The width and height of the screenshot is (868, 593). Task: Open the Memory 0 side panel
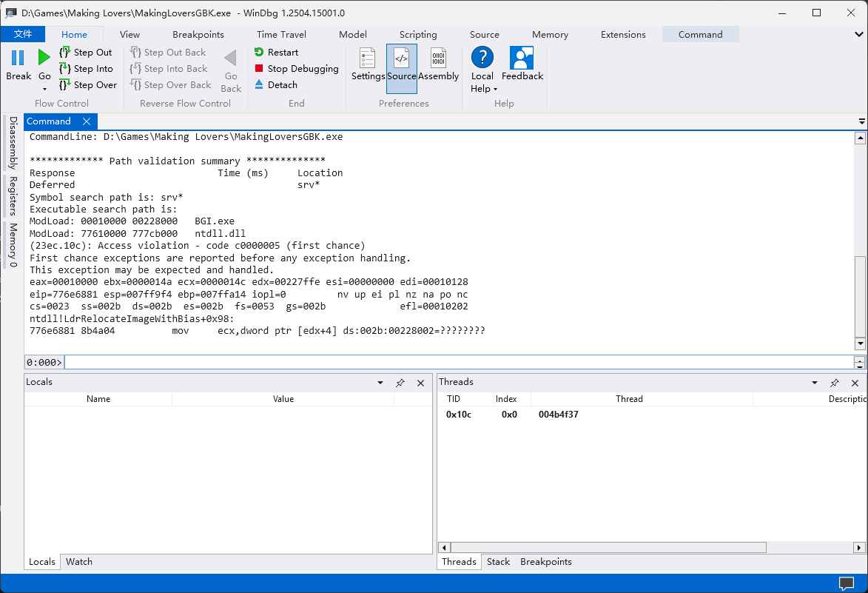point(13,245)
